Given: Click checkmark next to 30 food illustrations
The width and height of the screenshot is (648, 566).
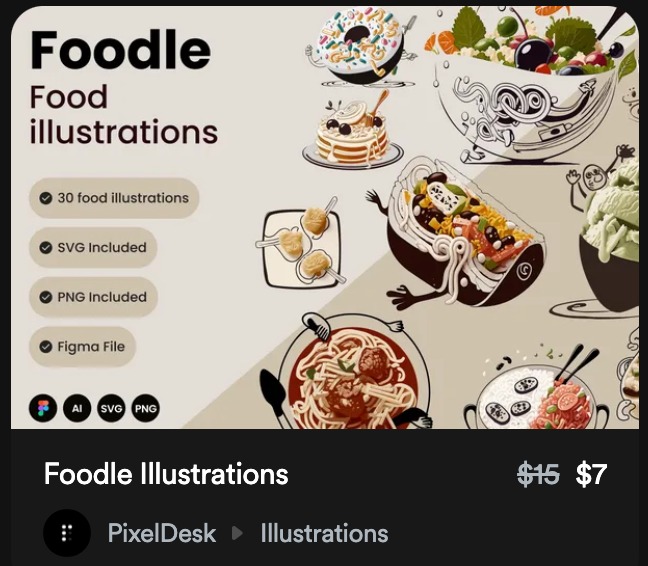Looking at the screenshot, I should coord(45,198).
